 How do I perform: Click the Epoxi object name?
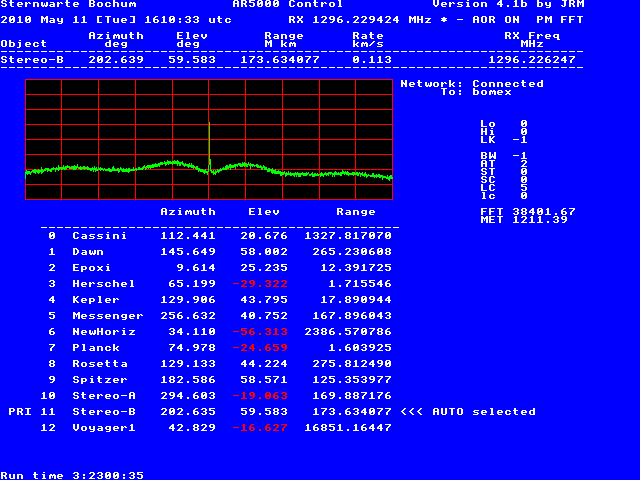click(91, 268)
